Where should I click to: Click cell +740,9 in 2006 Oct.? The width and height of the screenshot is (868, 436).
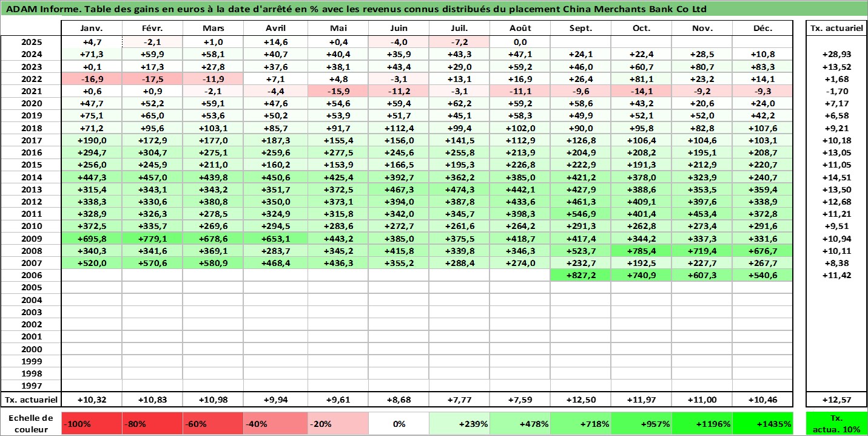[x=642, y=275]
